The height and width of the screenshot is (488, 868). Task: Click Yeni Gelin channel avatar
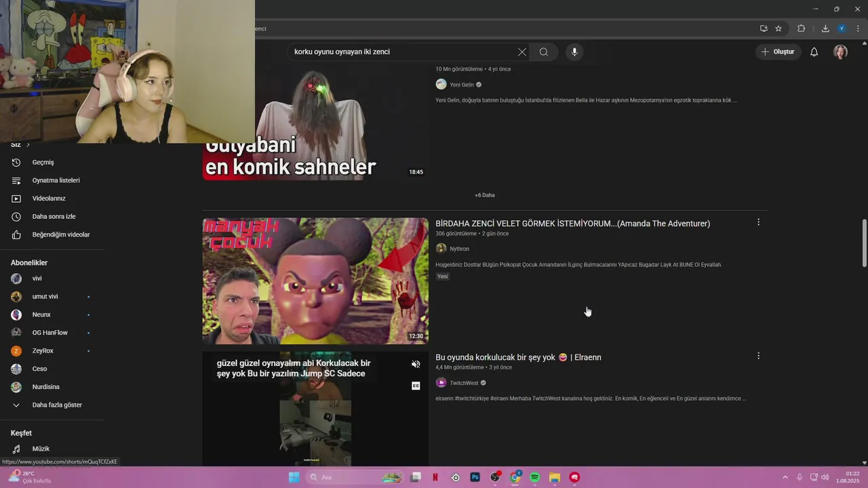(441, 85)
